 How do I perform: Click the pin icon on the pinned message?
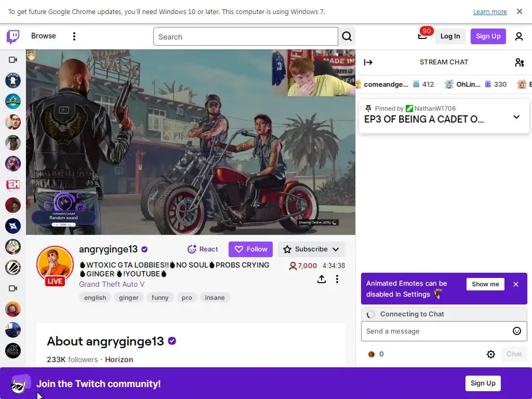(x=368, y=108)
